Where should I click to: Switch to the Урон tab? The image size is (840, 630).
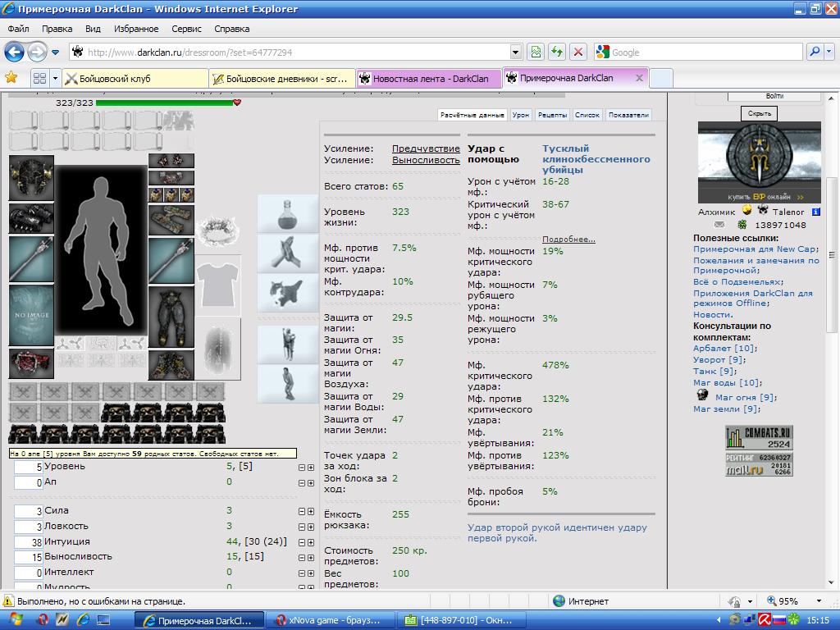521,115
